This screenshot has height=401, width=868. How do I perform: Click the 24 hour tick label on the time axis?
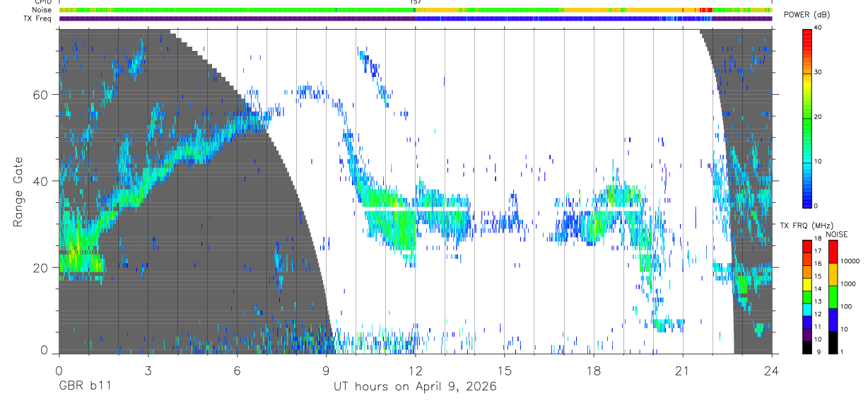point(771,370)
